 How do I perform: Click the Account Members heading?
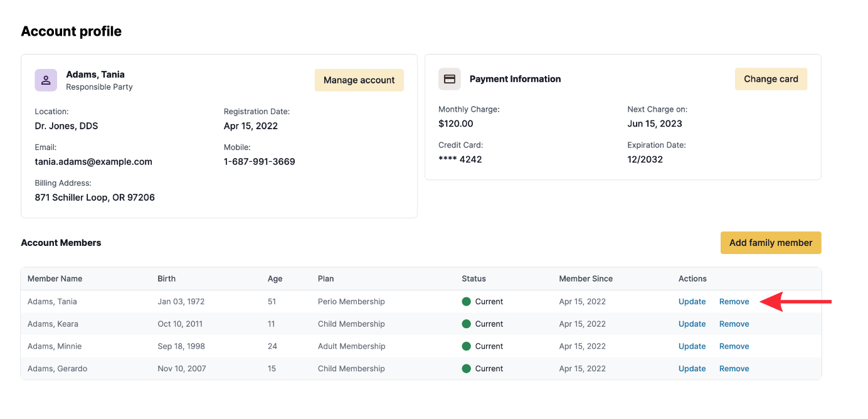[x=61, y=243]
